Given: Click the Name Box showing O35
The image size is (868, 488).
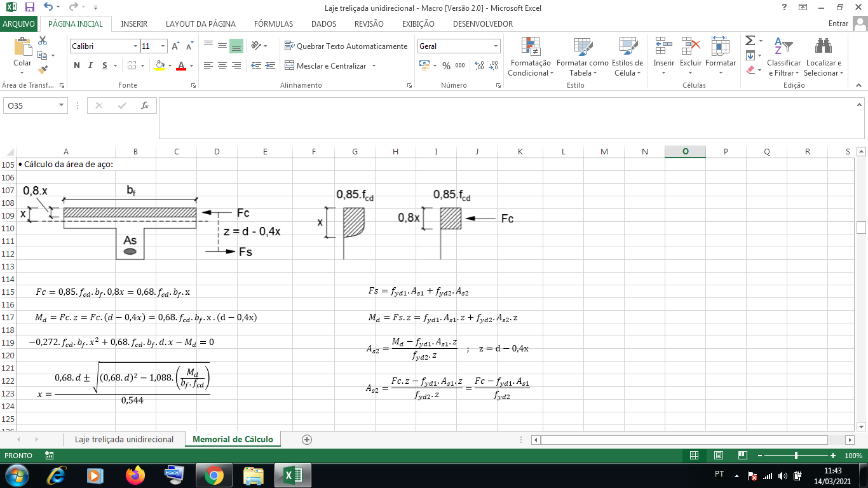Looking at the screenshot, I should [35, 105].
